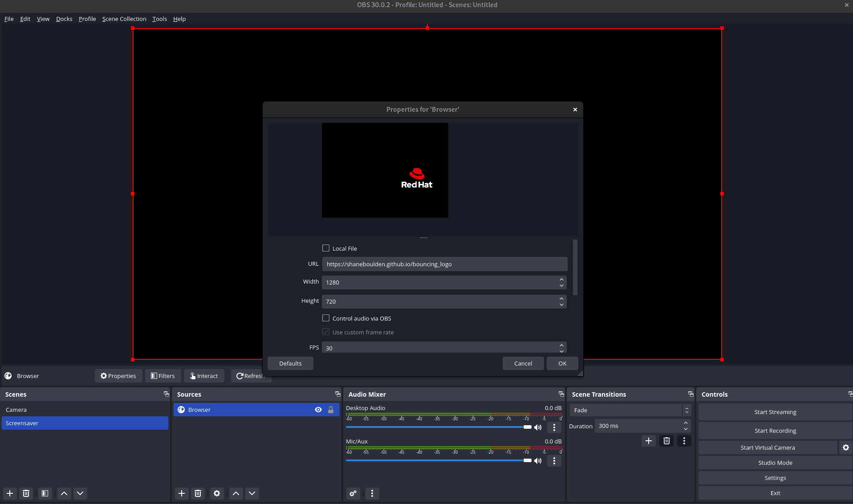Open the Edit menu

pyautogui.click(x=25, y=19)
